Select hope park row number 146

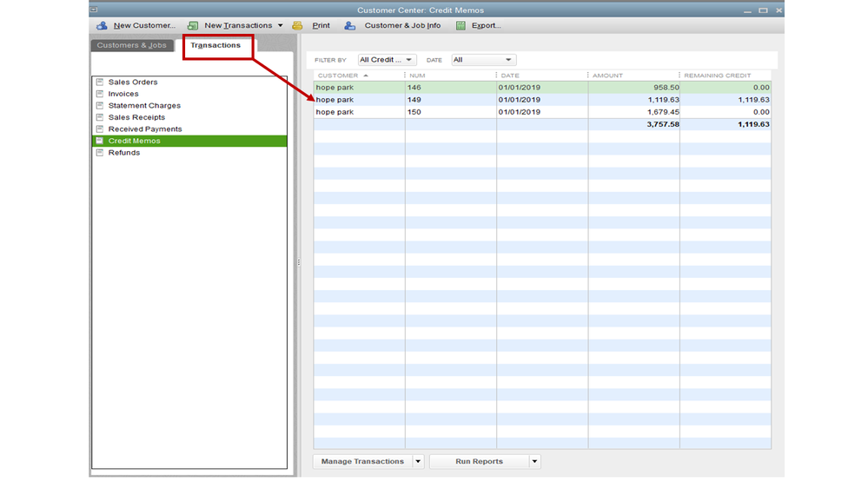pos(542,88)
